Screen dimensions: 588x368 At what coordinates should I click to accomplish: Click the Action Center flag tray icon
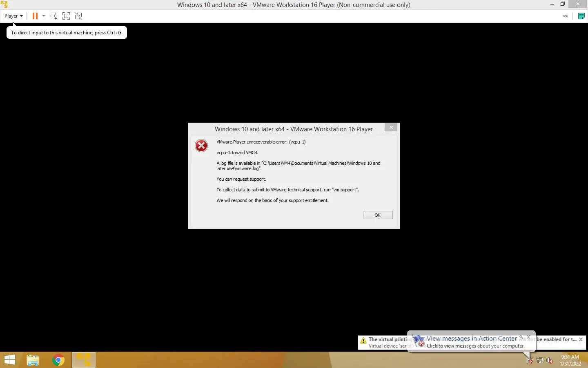530,360
